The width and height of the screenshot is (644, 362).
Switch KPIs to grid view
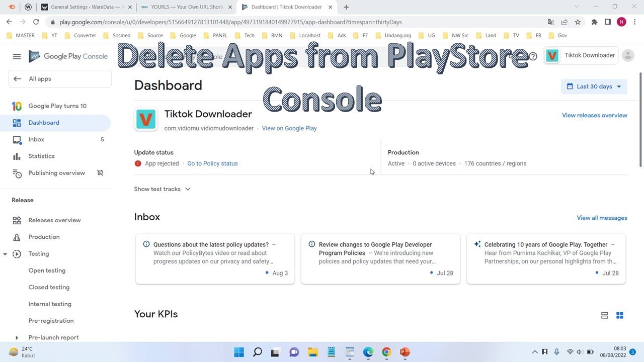point(619,315)
